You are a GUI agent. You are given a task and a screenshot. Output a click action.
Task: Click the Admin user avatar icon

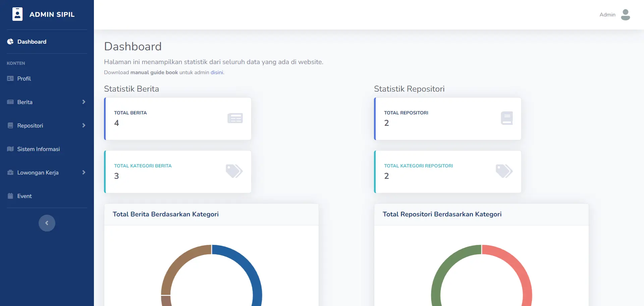[625, 15]
